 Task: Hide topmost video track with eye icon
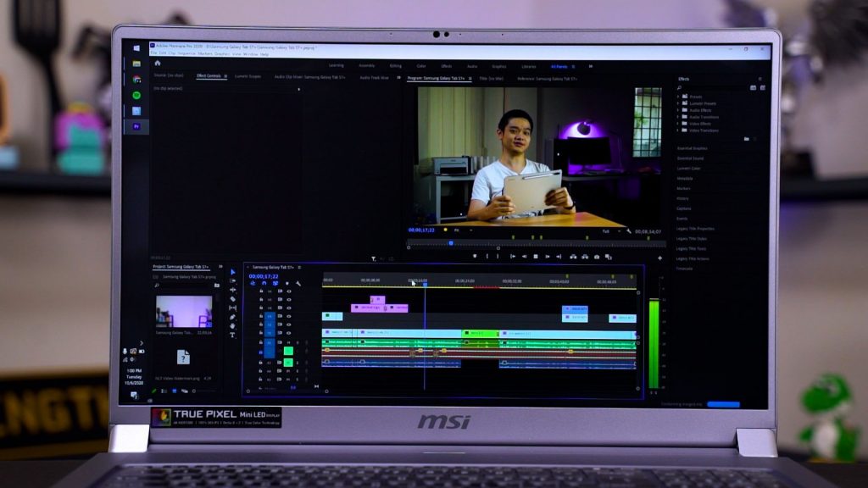(288, 291)
